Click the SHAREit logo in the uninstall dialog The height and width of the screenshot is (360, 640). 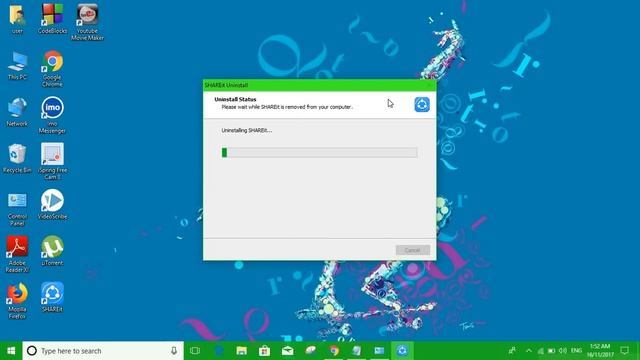[x=422, y=104]
